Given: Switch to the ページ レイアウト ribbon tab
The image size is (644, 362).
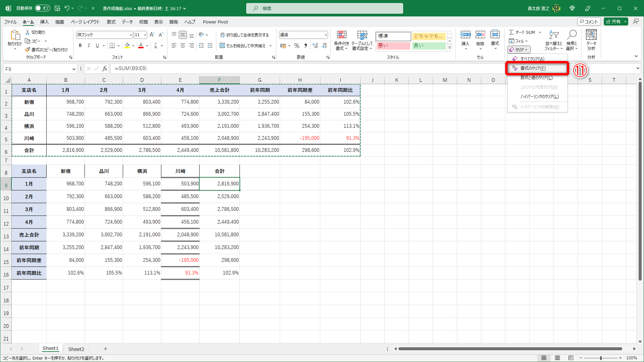Looking at the screenshot, I should click(85, 22).
